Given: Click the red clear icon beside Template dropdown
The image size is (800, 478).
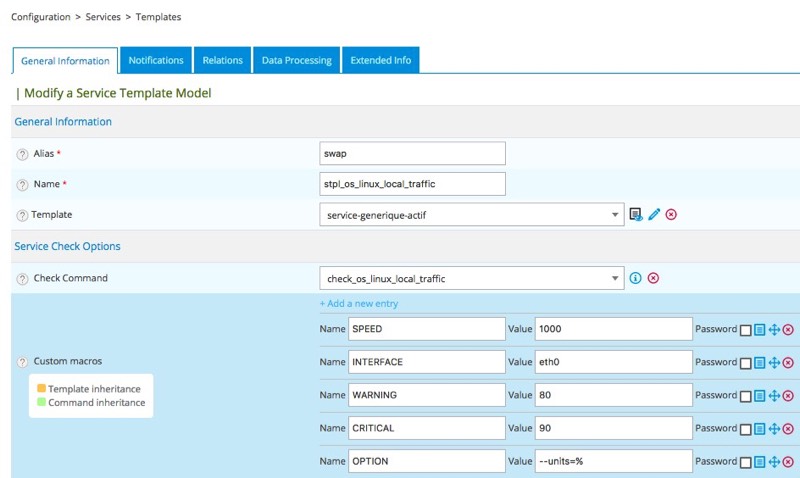Looking at the screenshot, I should click(x=671, y=214).
